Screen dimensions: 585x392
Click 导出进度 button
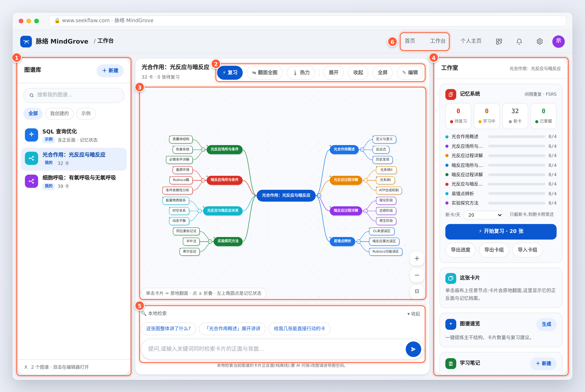click(461, 250)
